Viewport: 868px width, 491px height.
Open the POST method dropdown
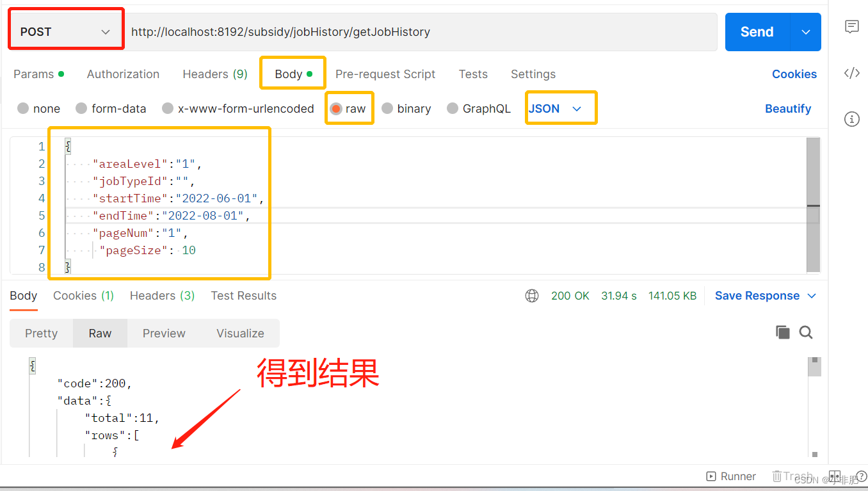(x=66, y=31)
